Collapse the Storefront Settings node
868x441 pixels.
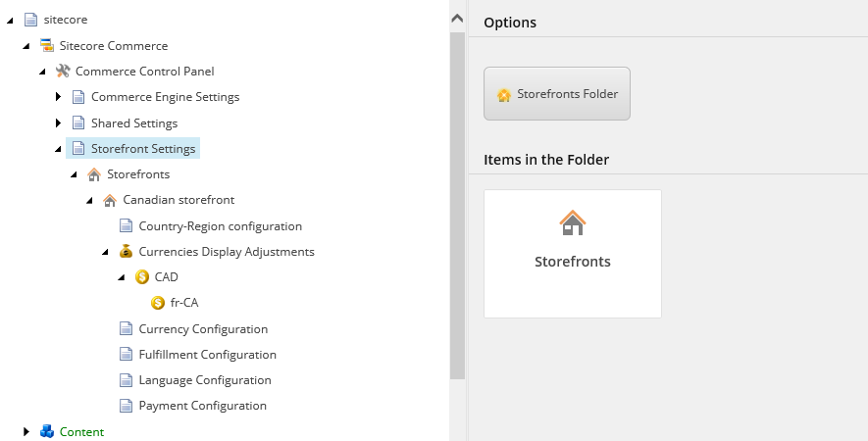58,149
